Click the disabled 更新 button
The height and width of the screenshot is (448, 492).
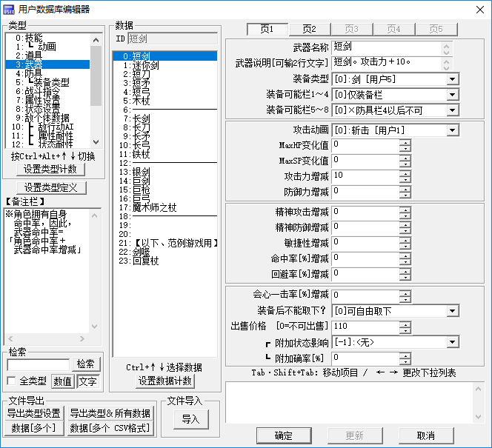tap(355, 435)
